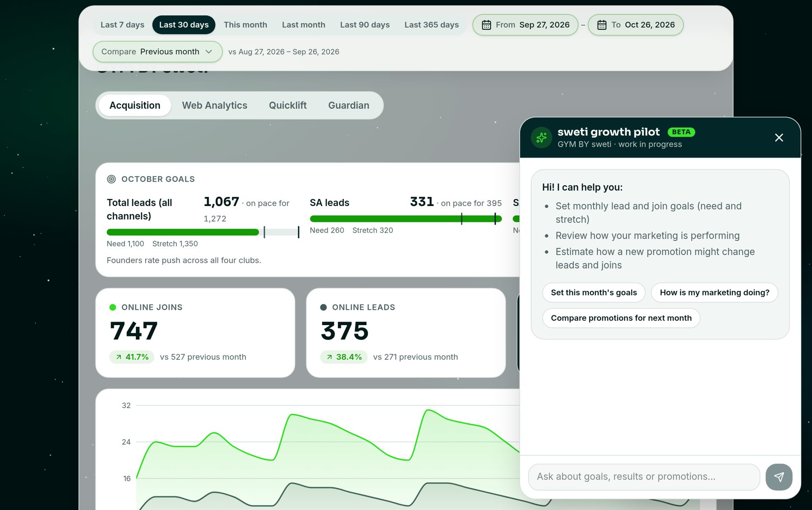Click 'Stretch 320' under SA leads
Image resolution: width=812 pixels, height=510 pixels.
click(x=373, y=230)
